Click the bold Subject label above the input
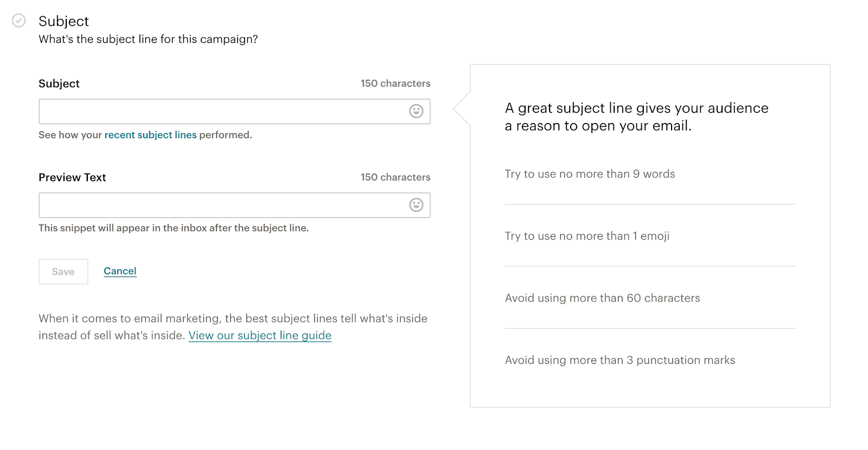Viewport: 868px width, 450px height. (59, 83)
